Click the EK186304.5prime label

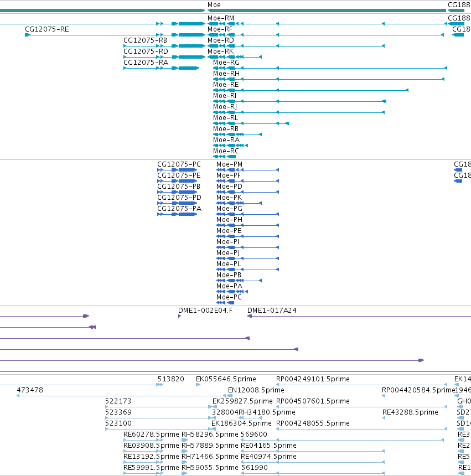[x=241, y=423]
